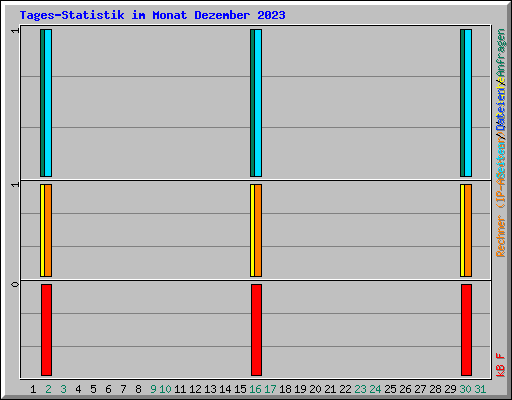Click the x-axis day label "28"
Screen dimensions: 512x400
pyautogui.click(x=435, y=389)
